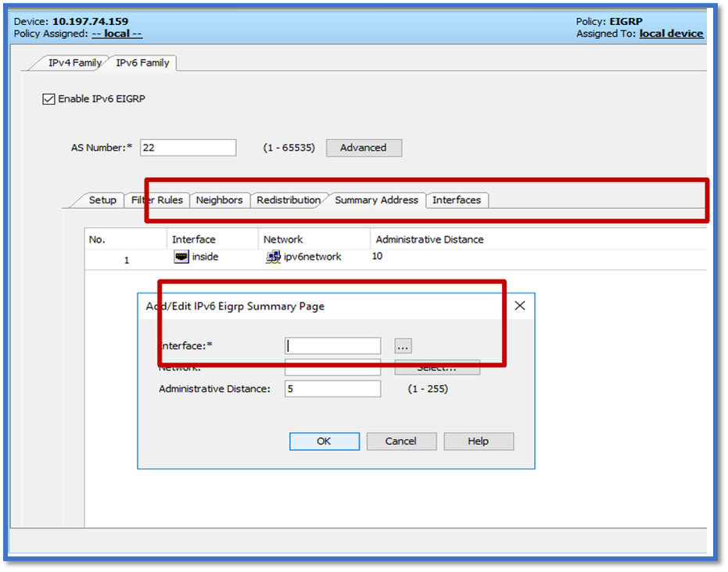Click the administrative distance value '10'
Viewport: 728px width, 572px height.
(377, 256)
